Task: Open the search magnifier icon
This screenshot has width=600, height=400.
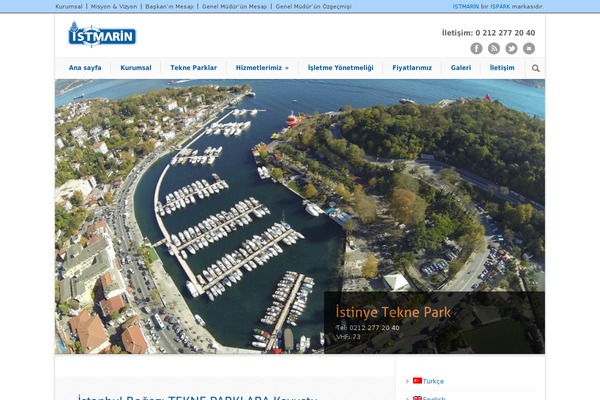Action: point(536,68)
